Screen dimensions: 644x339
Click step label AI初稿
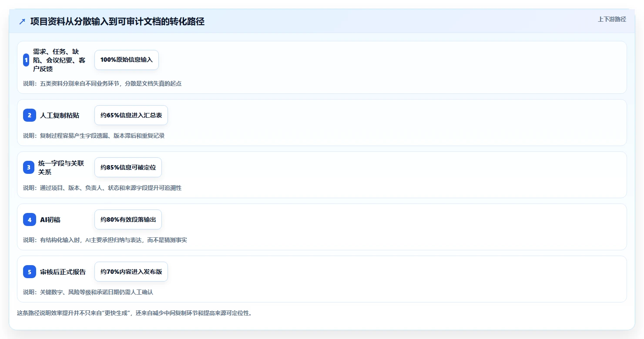point(50,220)
